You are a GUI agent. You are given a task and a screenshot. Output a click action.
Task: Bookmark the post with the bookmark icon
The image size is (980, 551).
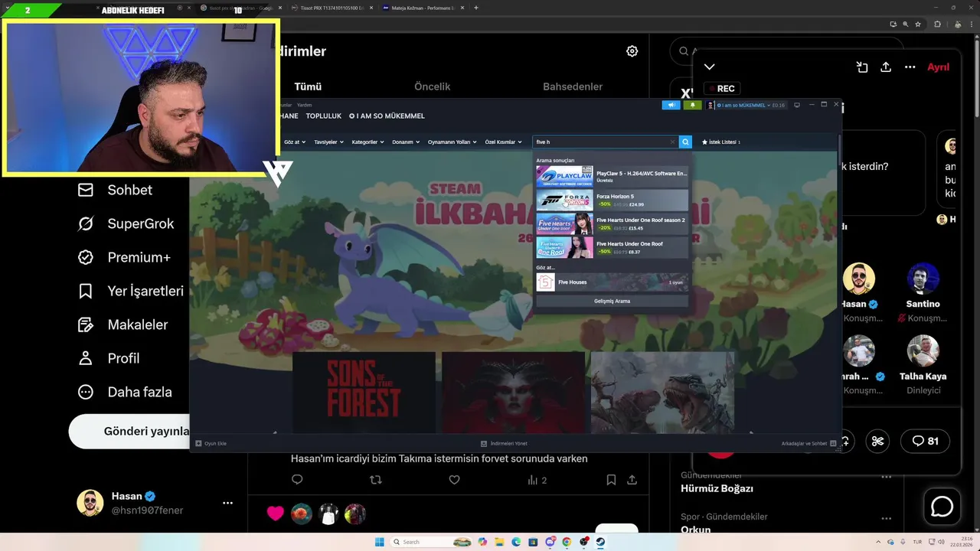[611, 480]
